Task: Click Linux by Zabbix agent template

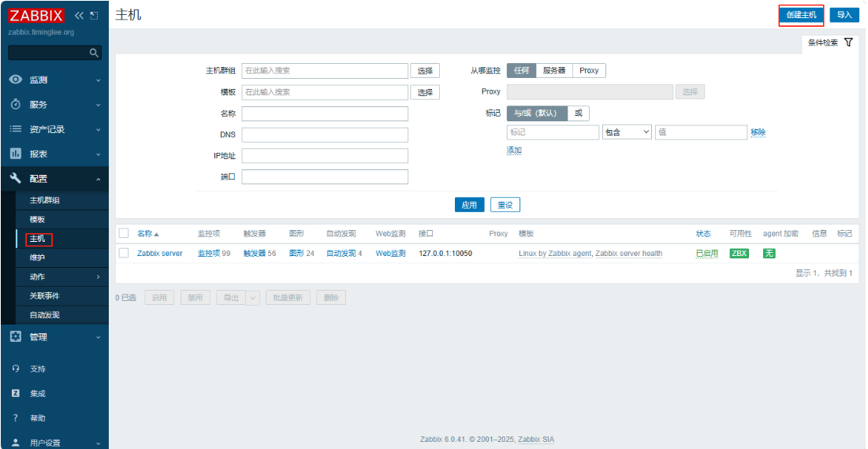Action: tap(555, 254)
